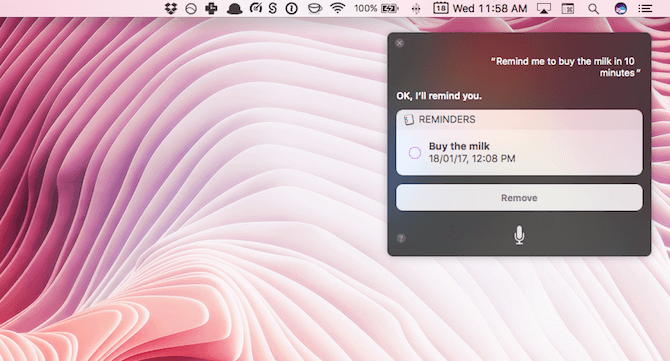Close the Siri window
The image size is (670, 361).
tap(400, 43)
